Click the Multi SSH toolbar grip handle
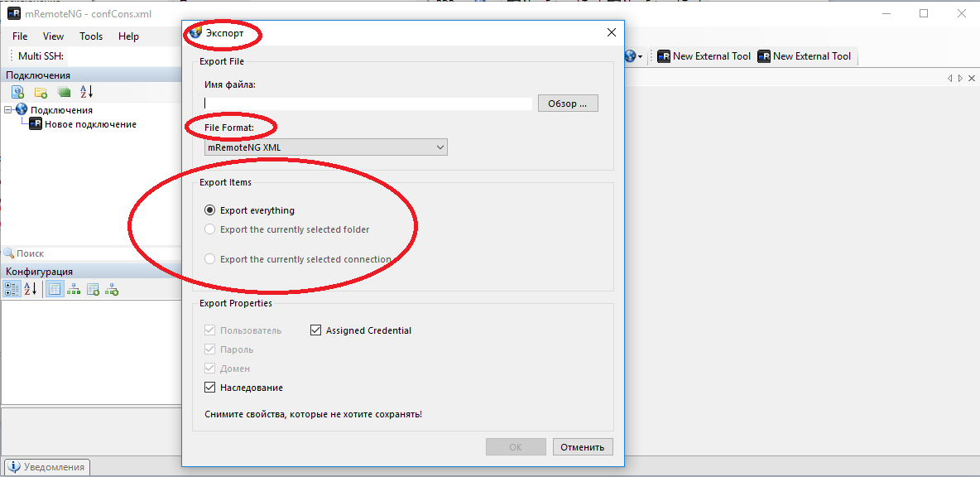Viewport: 980px width, 477px height. 12,55
